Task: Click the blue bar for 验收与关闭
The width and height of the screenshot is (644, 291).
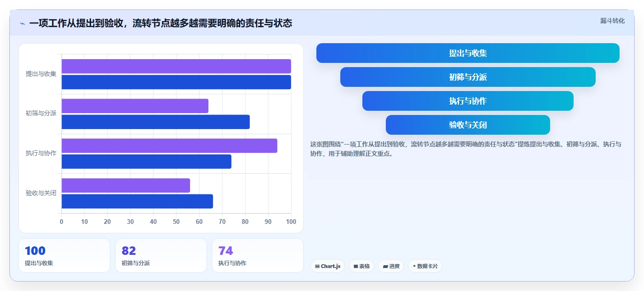Action: [x=137, y=201]
